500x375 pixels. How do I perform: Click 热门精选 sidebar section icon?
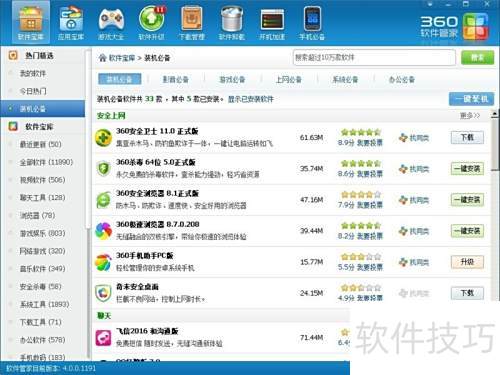(13, 55)
